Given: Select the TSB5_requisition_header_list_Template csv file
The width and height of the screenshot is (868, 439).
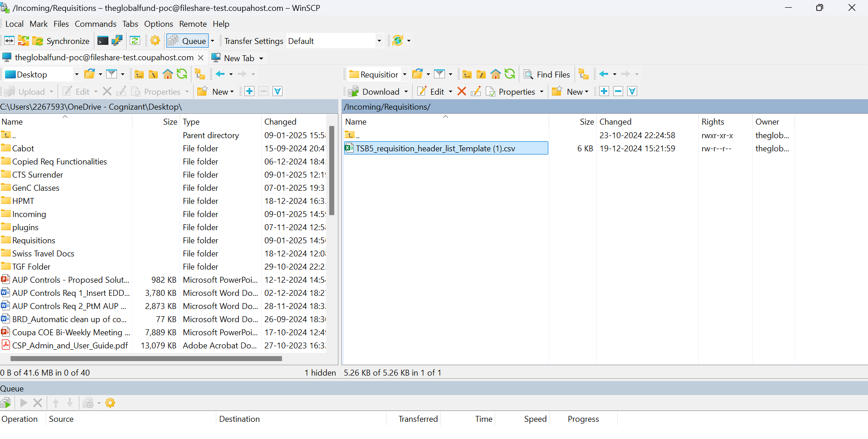Looking at the screenshot, I should [435, 148].
